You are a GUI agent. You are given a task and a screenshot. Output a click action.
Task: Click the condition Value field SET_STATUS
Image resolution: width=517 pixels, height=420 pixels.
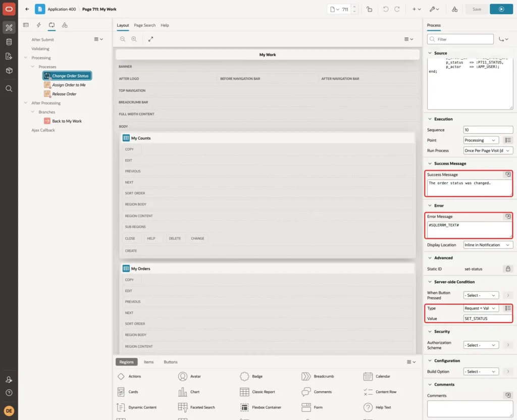pos(488,318)
